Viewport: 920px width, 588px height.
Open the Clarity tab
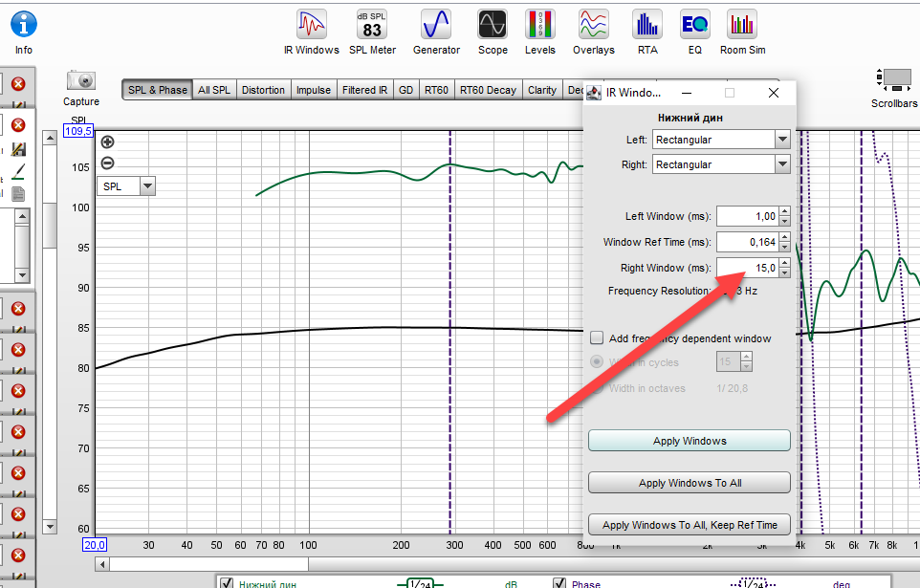point(541,90)
